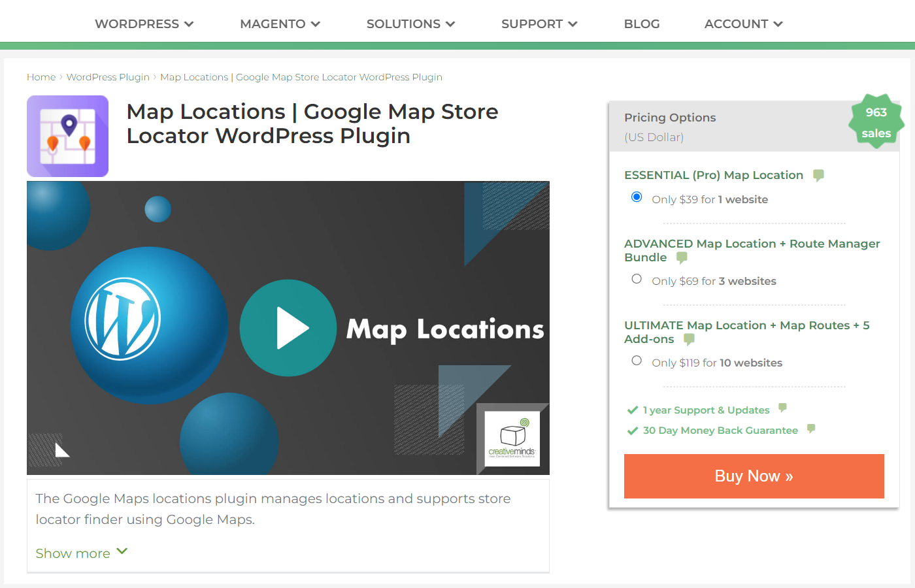Click the Pricing Options header

coord(670,118)
